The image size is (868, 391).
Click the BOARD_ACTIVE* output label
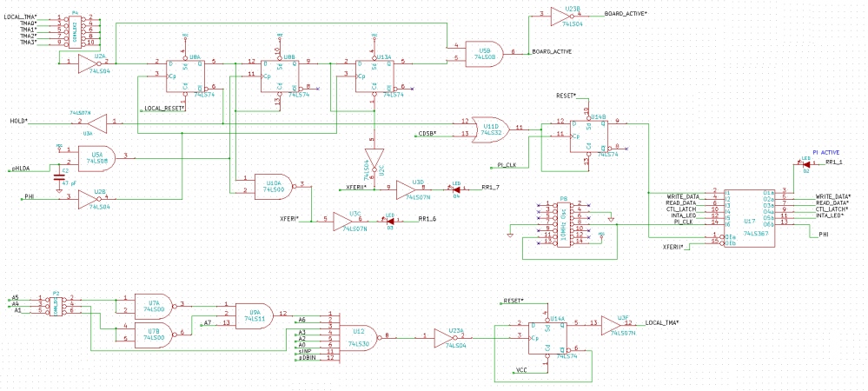point(625,13)
